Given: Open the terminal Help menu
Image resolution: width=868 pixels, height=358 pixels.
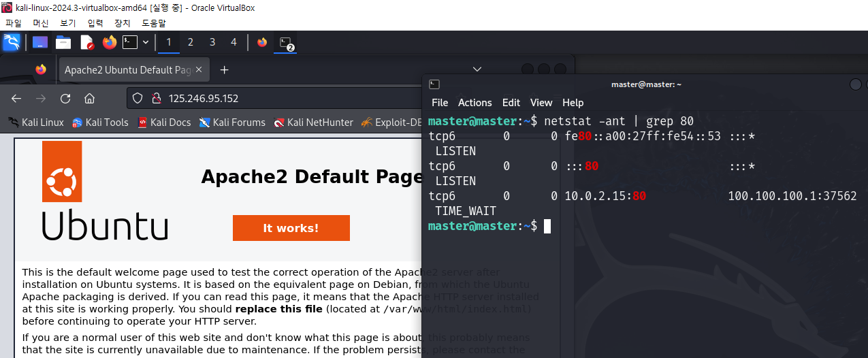Looking at the screenshot, I should click(x=573, y=103).
